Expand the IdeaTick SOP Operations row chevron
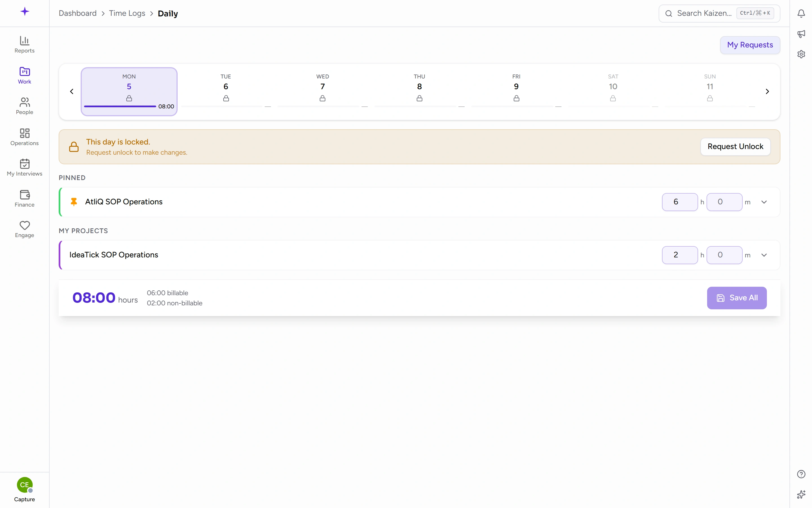This screenshot has height=508, width=812. 764,255
